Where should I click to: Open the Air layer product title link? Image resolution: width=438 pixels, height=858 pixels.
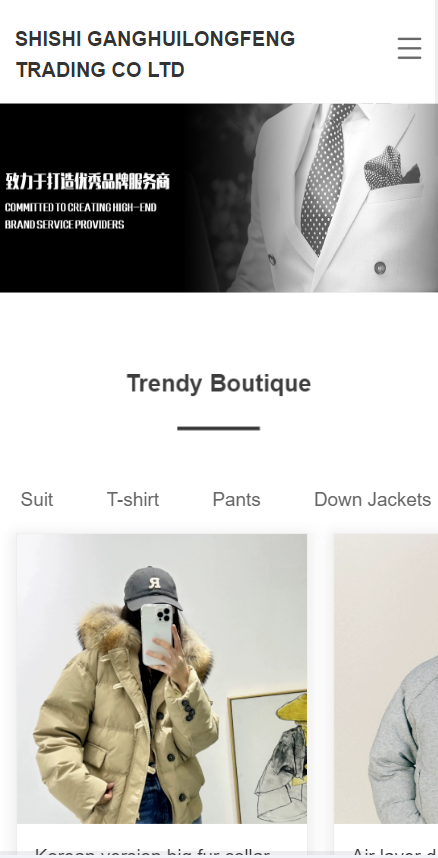394,853
